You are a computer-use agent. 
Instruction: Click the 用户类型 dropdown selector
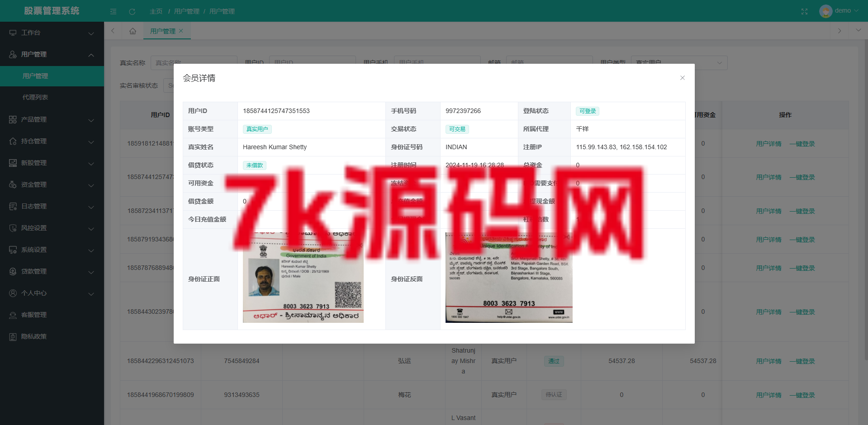pos(679,62)
